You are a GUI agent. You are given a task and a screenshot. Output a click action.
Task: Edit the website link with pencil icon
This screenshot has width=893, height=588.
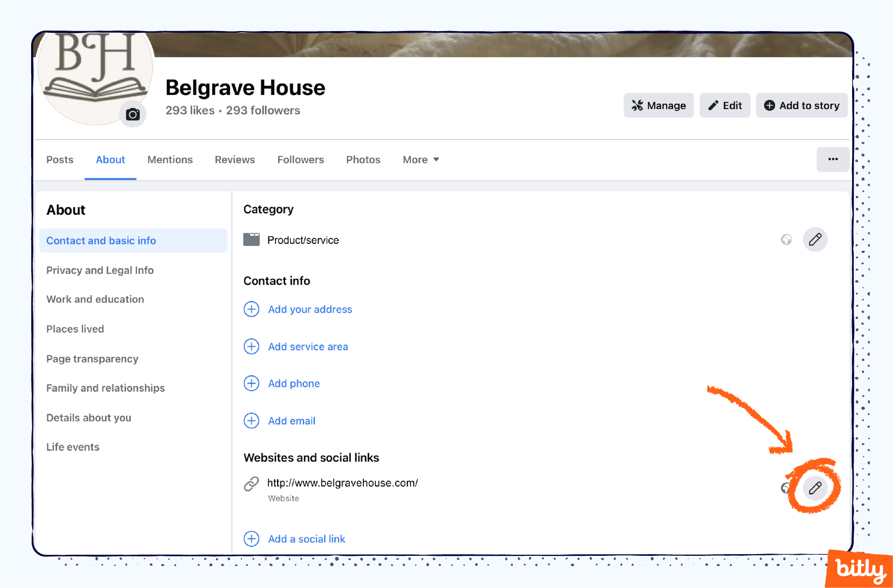click(815, 488)
